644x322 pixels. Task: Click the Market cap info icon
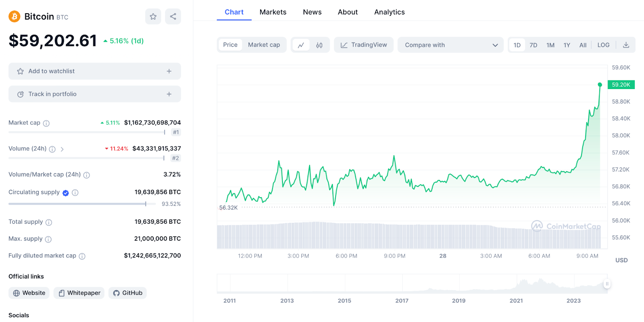pyautogui.click(x=46, y=123)
